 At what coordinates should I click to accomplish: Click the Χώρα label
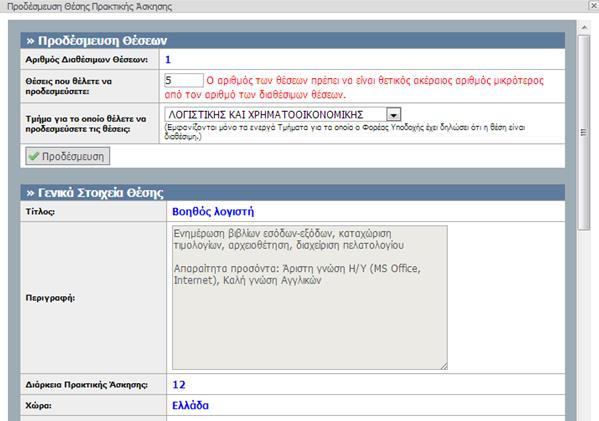point(38,406)
